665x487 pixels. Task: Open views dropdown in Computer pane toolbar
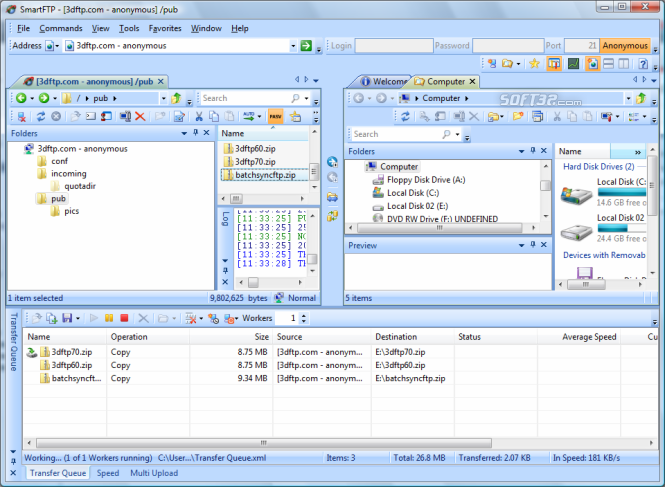(644, 116)
